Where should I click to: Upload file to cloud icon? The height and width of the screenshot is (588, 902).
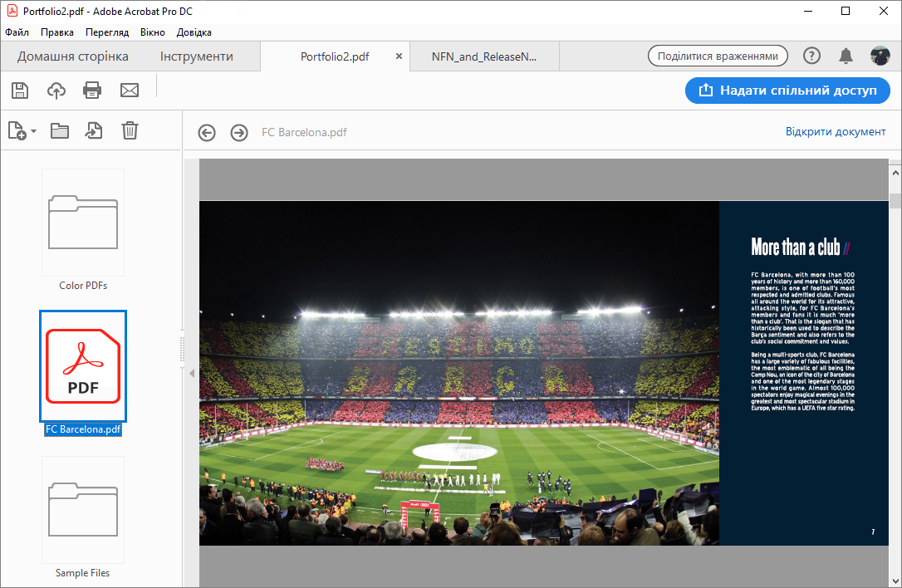(x=56, y=91)
